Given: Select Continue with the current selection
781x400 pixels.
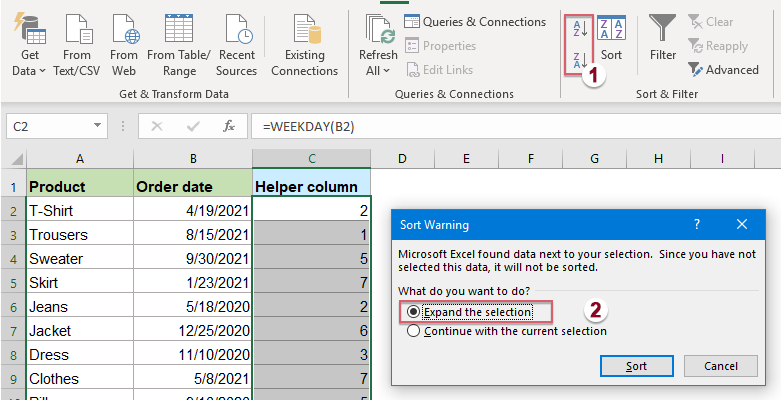Looking at the screenshot, I should tap(414, 331).
